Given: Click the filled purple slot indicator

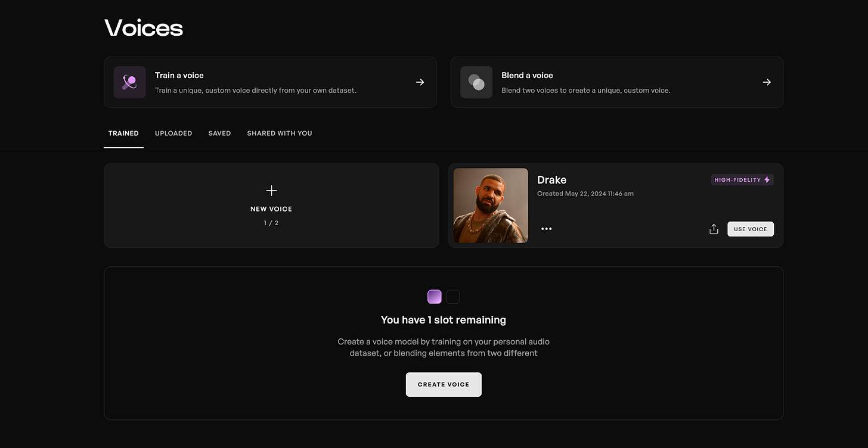Looking at the screenshot, I should [x=435, y=297].
